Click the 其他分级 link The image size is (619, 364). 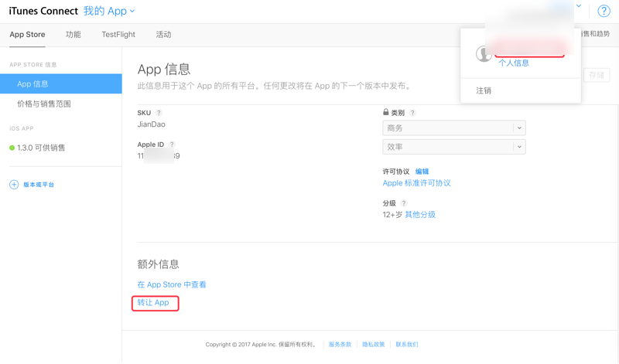click(420, 215)
